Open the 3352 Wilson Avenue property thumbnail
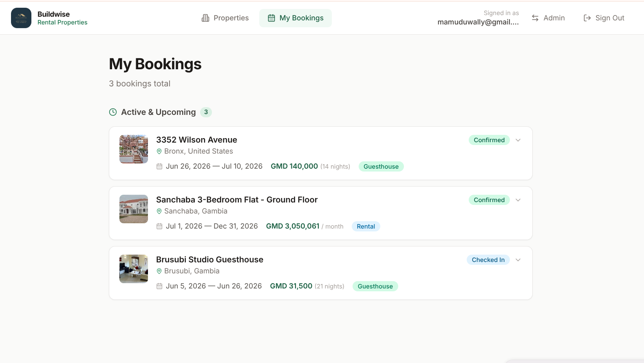644x363 pixels. pyautogui.click(x=134, y=149)
